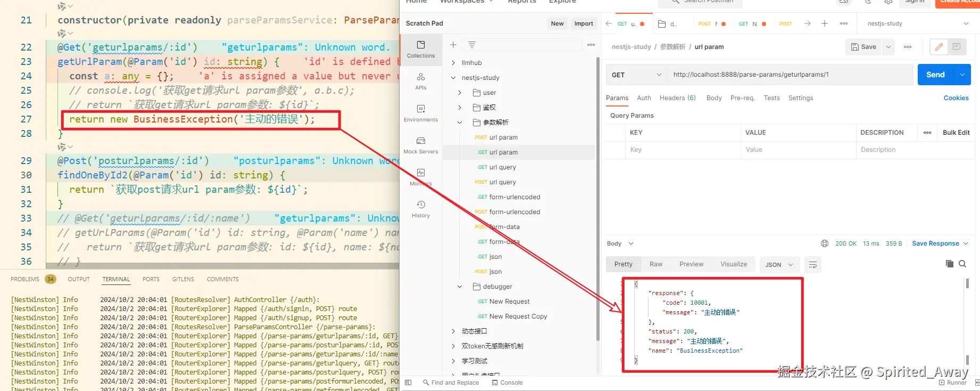Open the GET method dropdown
Viewport: 980px width, 391px height.
click(x=637, y=75)
